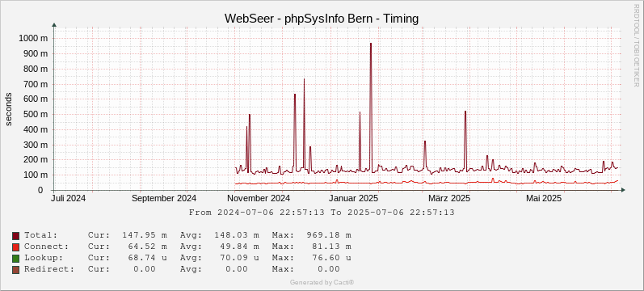
Task: Click the Lookup Max value '76.60 u'
Action: [x=332, y=258]
